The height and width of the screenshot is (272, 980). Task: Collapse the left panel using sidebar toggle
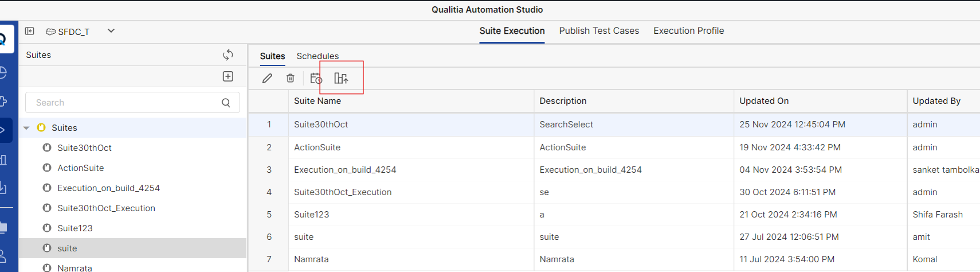pyautogui.click(x=30, y=31)
